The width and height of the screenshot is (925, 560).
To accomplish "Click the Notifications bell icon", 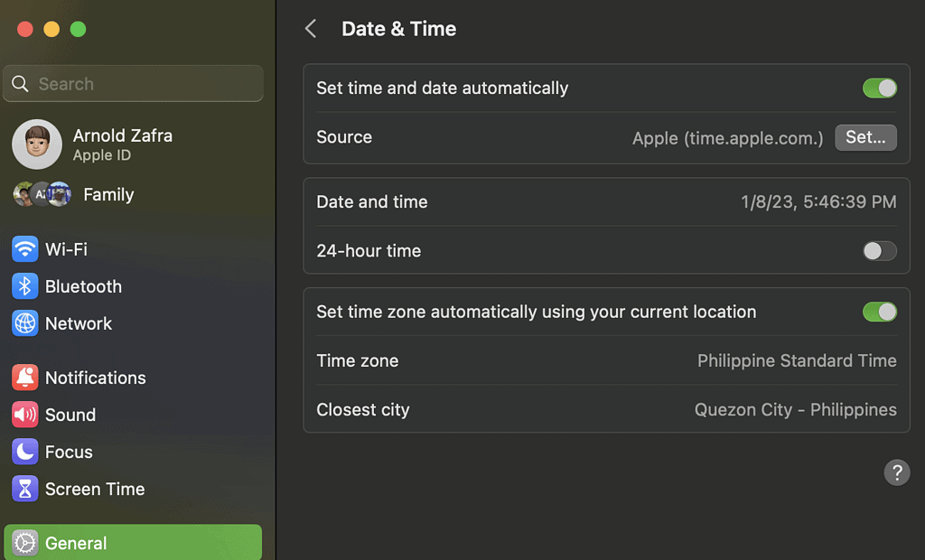I will point(25,378).
